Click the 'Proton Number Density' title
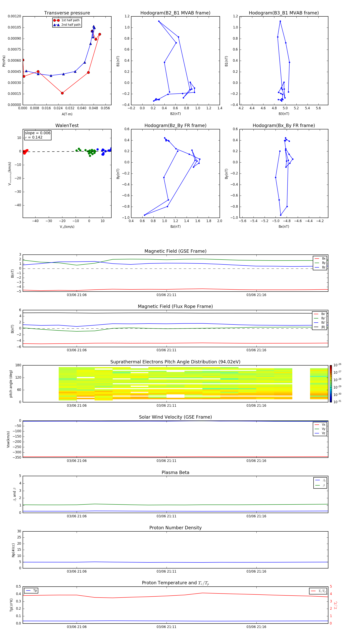351x644 pixels. click(175, 528)
